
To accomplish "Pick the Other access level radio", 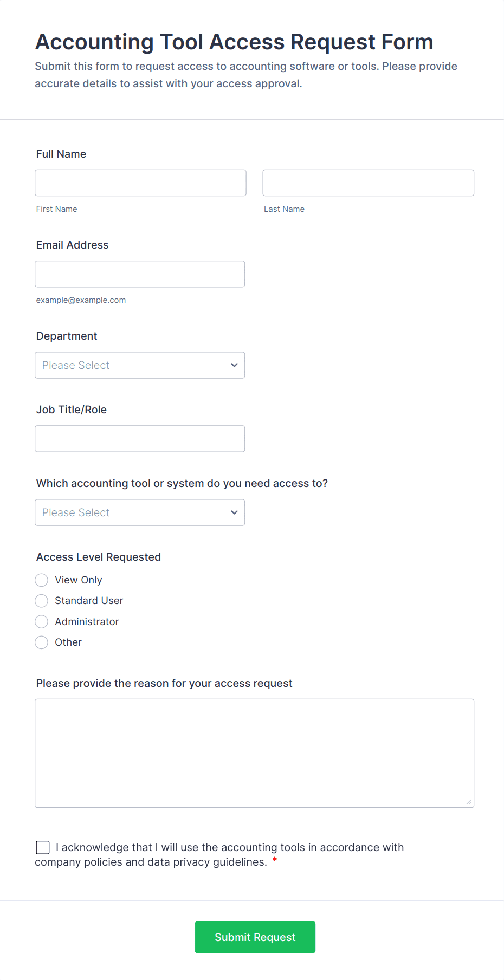I will [x=42, y=642].
